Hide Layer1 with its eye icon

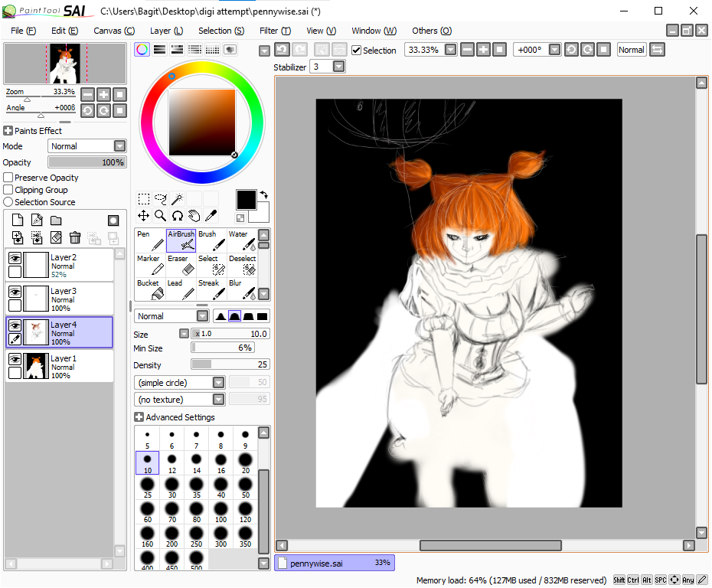coord(15,359)
